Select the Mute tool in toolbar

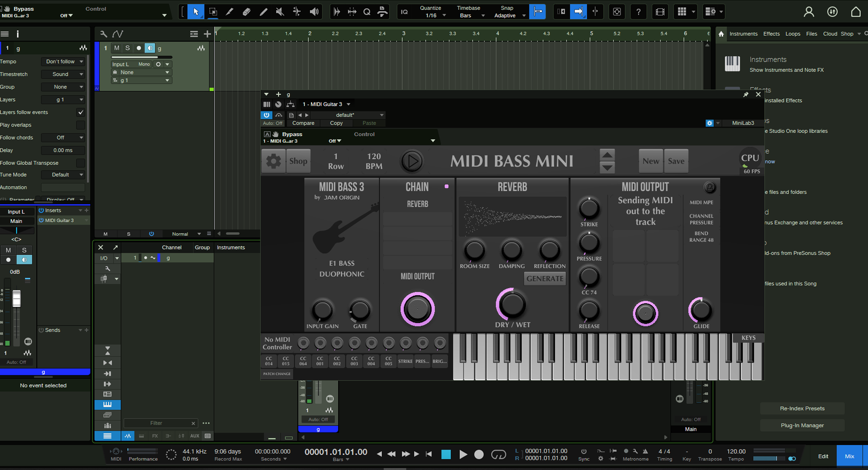[x=280, y=12]
